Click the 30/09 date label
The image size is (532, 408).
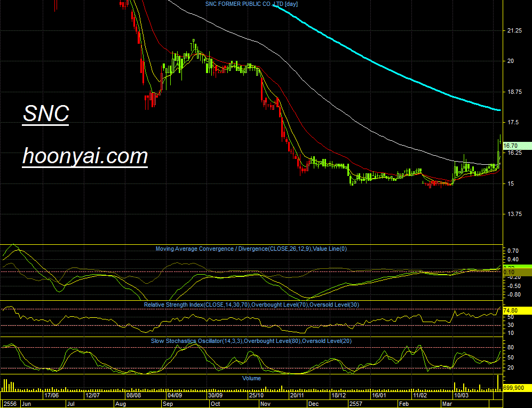click(216, 395)
